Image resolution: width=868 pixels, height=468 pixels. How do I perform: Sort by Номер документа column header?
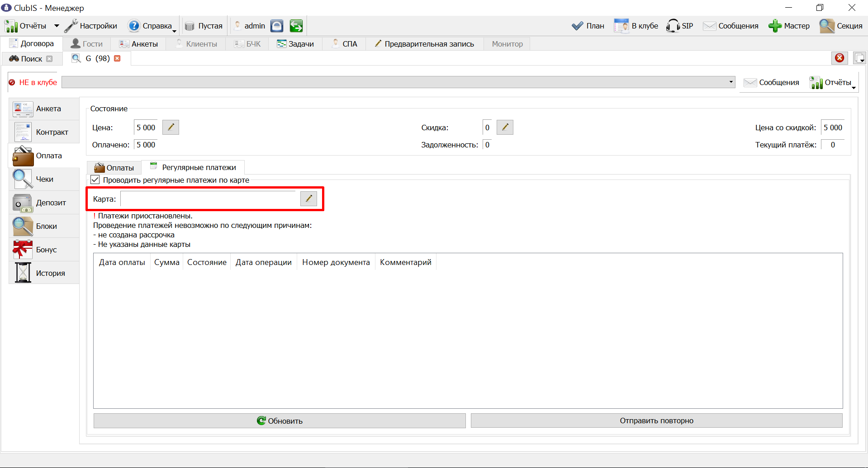point(336,262)
